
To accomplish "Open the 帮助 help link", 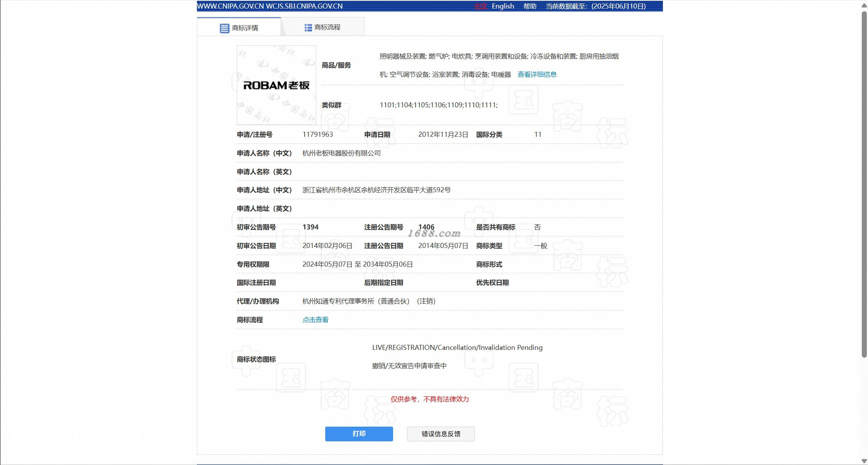I will [x=530, y=6].
